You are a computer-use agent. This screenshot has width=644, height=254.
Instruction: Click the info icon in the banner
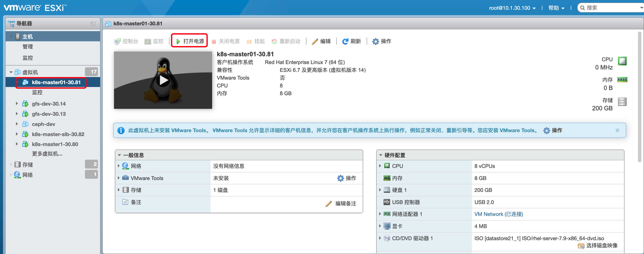pos(121,130)
